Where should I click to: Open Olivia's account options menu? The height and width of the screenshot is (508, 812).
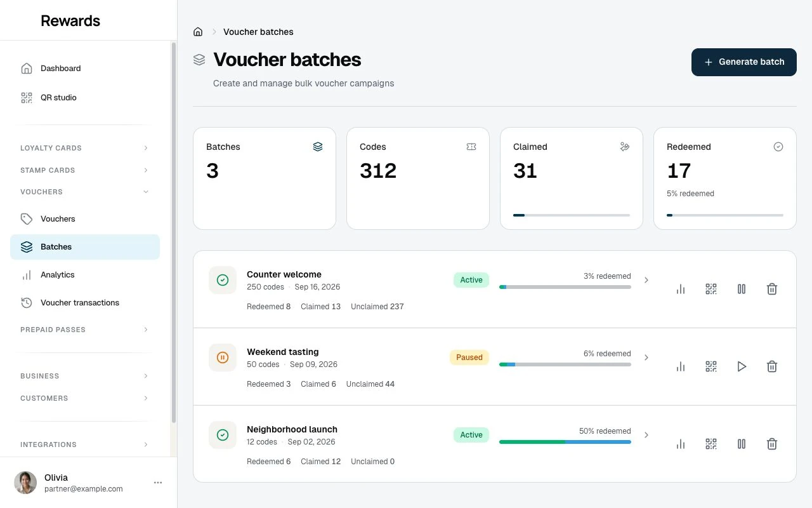(158, 483)
